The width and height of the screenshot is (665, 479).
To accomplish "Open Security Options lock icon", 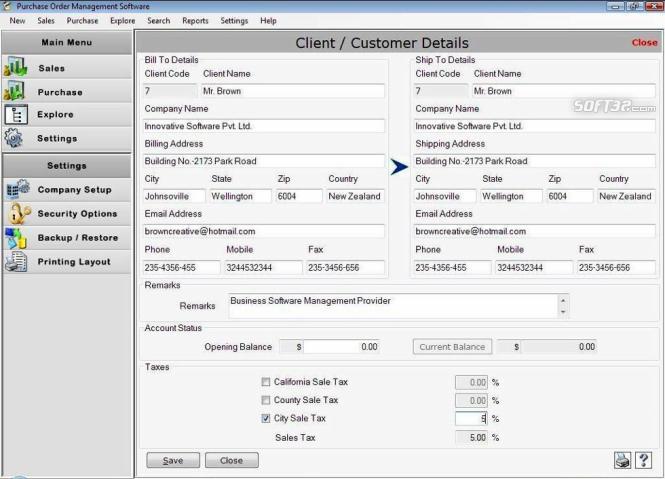I will (x=19, y=213).
